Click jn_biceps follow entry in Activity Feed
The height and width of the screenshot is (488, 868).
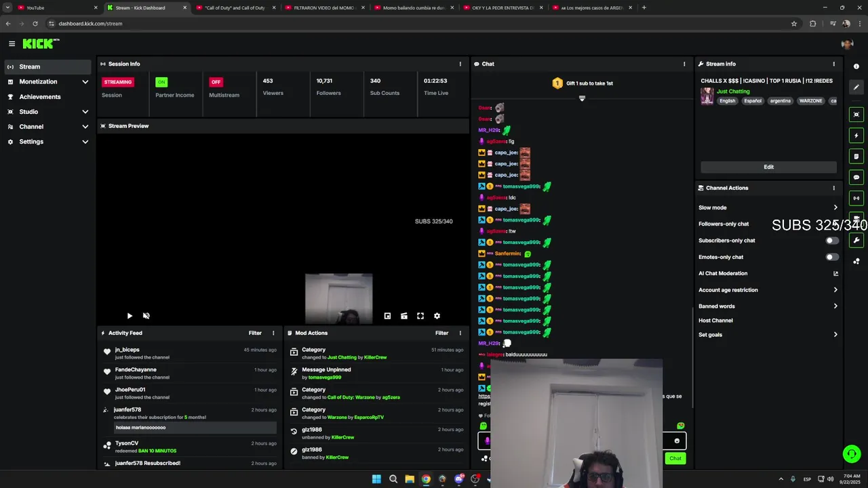tap(189, 353)
